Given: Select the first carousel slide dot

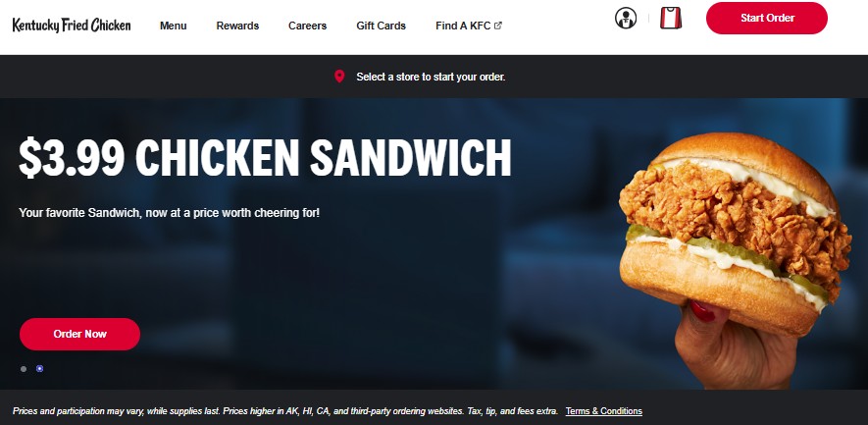Looking at the screenshot, I should tap(24, 368).
